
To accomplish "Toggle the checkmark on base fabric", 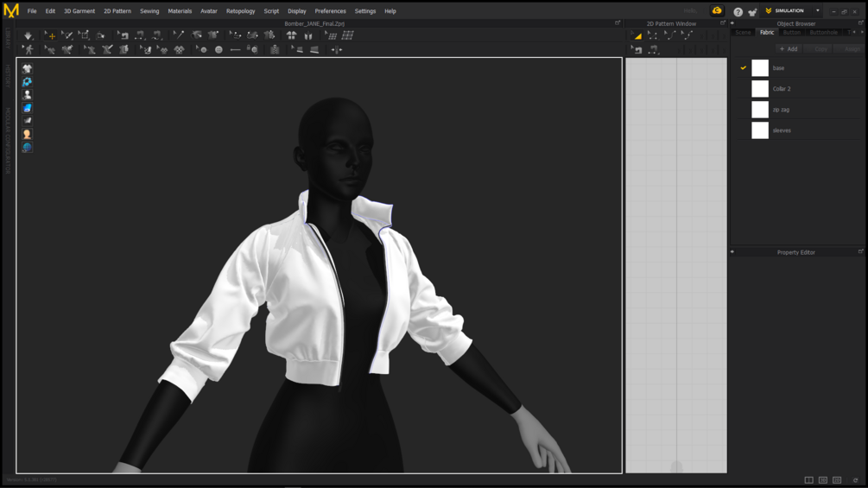I will tap(743, 68).
